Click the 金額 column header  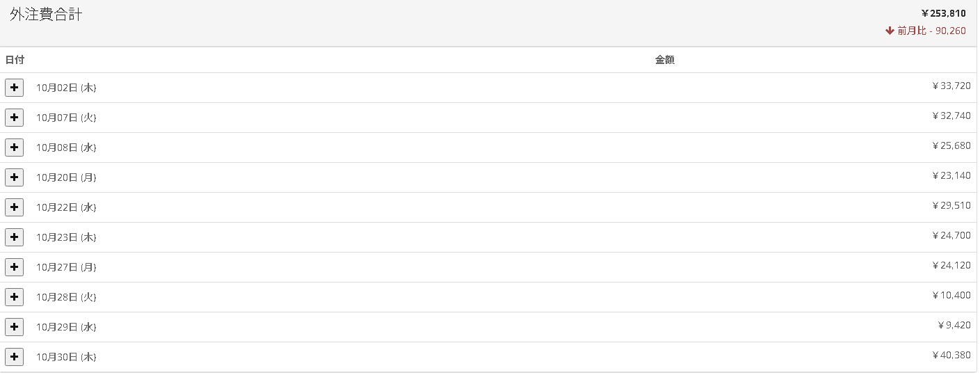pyautogui.click(x=664, y=60)
